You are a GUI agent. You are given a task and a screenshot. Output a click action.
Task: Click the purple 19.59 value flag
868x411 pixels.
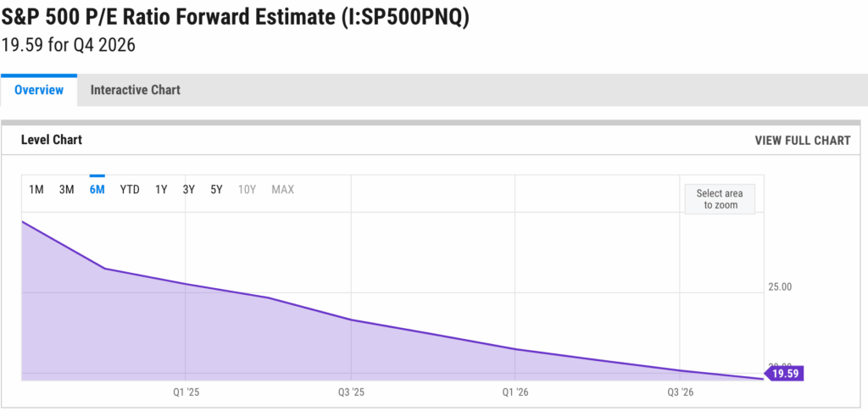783,373
